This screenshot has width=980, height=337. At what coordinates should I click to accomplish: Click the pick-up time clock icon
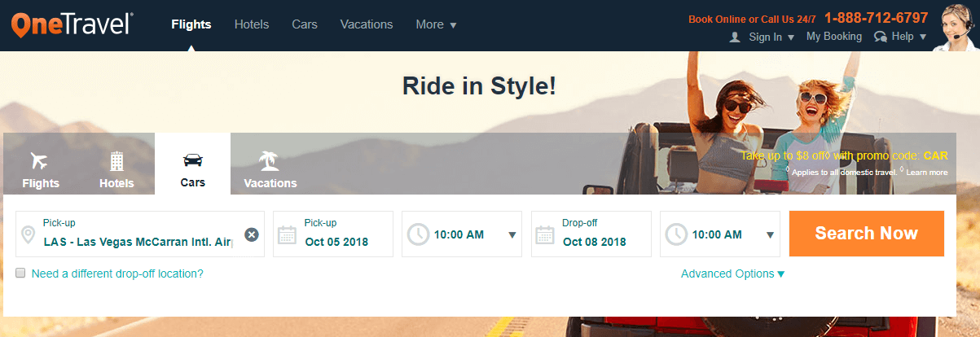[x=417, y=234]
